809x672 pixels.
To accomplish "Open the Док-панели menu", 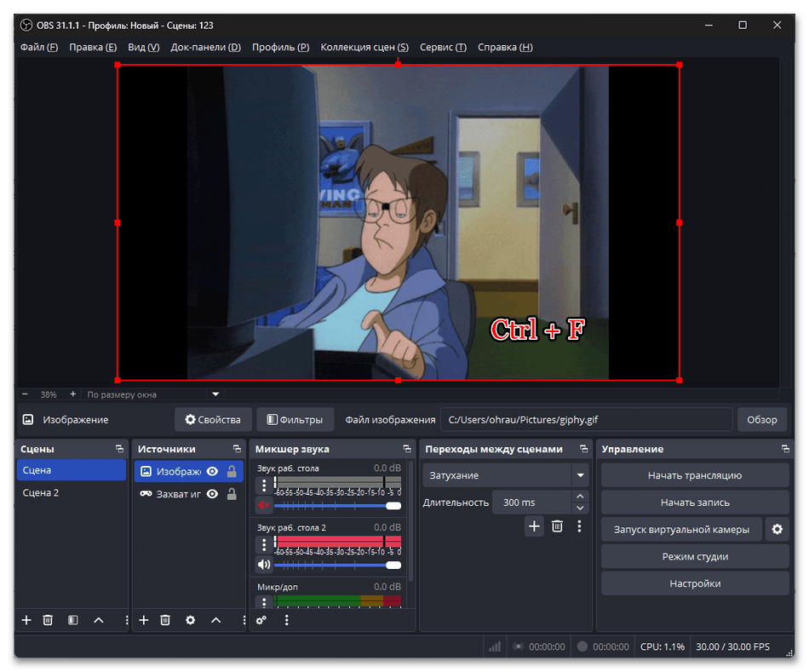I will [x=206, y=47].
